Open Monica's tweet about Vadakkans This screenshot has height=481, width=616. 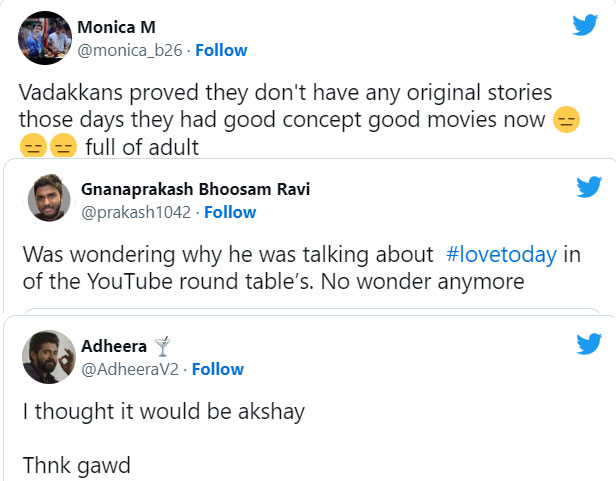tap(285, 120)
